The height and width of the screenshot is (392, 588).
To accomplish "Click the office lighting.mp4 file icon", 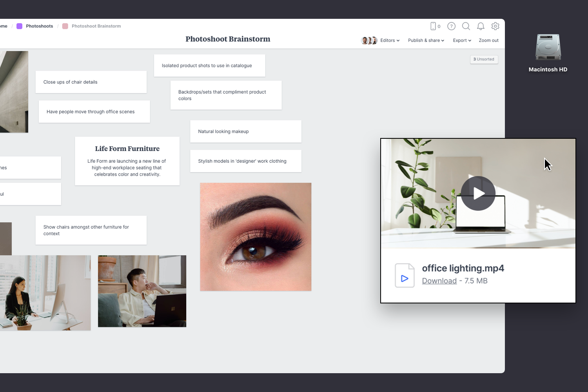I will pyautogui.click(x=405, y=276).
